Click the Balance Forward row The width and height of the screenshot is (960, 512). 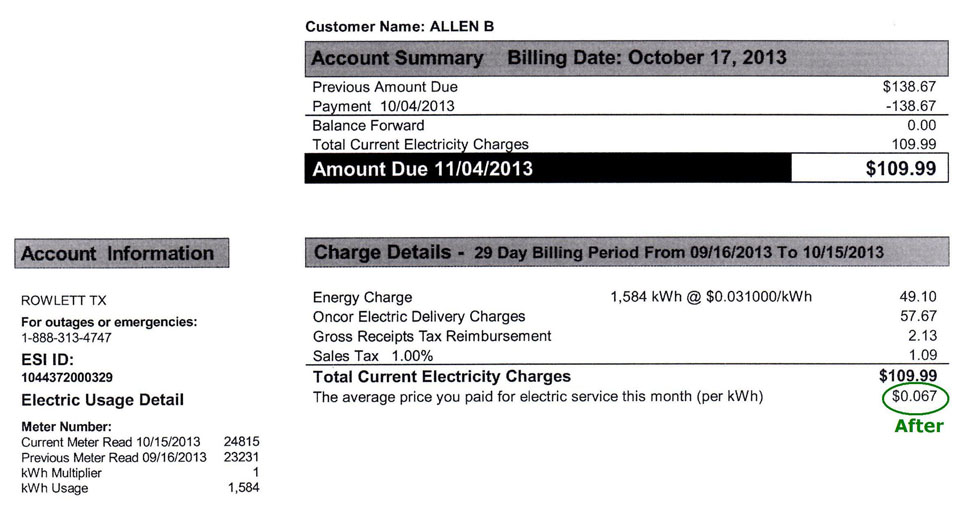click(x=624, y=126)
